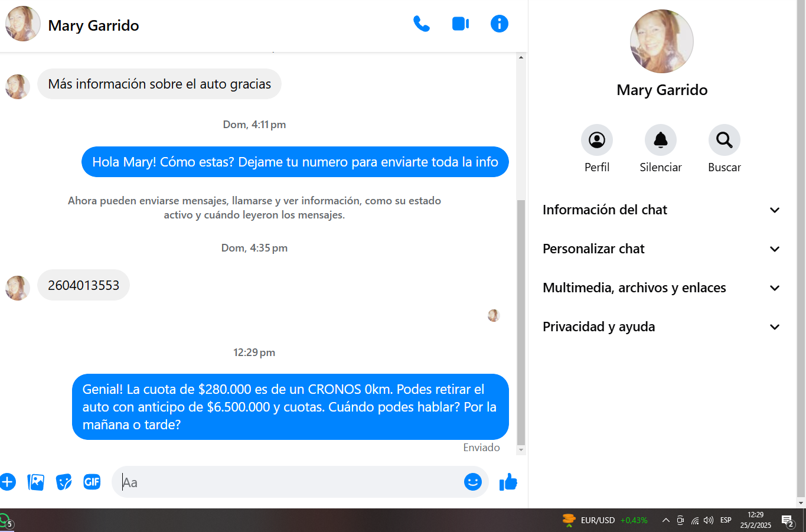Click the seen-by avatar read receipt
The image size is (806, 532).
pos(494,315)
